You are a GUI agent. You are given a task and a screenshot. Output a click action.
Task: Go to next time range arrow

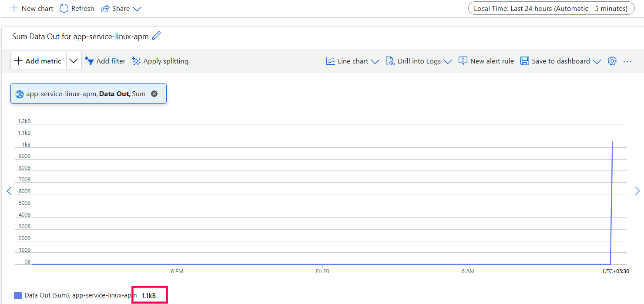coord(637,191)
